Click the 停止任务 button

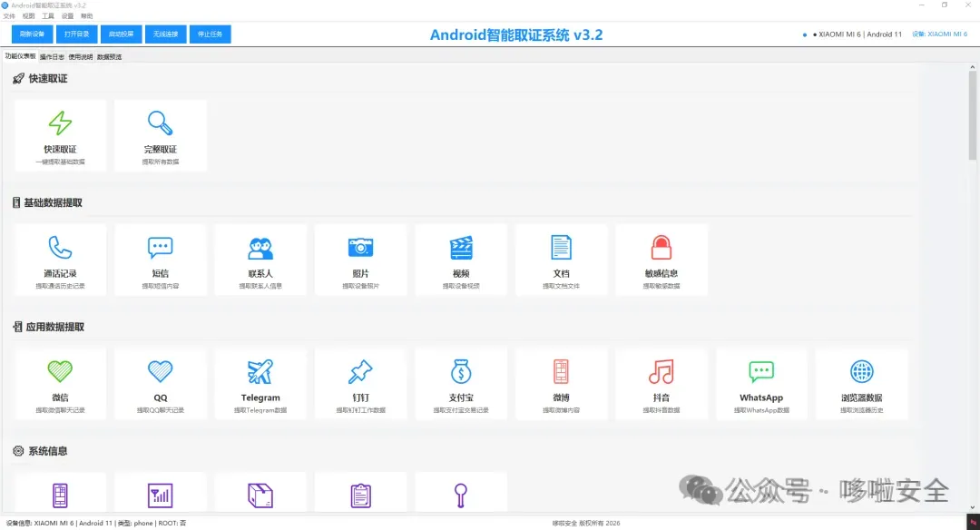(x=210, y=34)
